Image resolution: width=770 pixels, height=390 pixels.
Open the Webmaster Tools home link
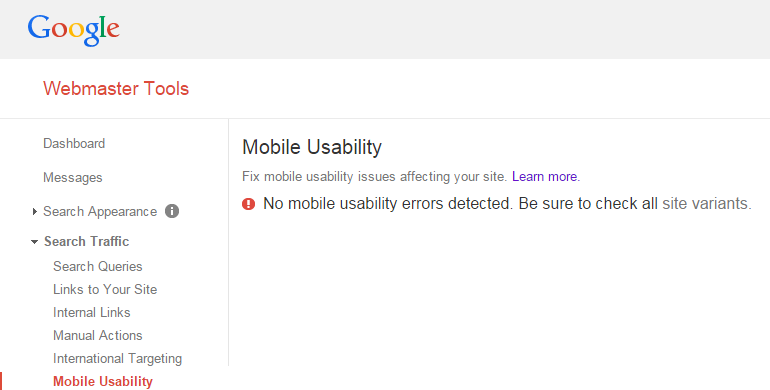coord(116,88)
